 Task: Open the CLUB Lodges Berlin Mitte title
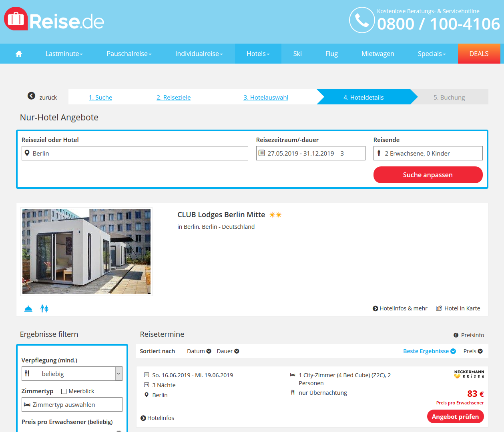(x=221, y=215)
